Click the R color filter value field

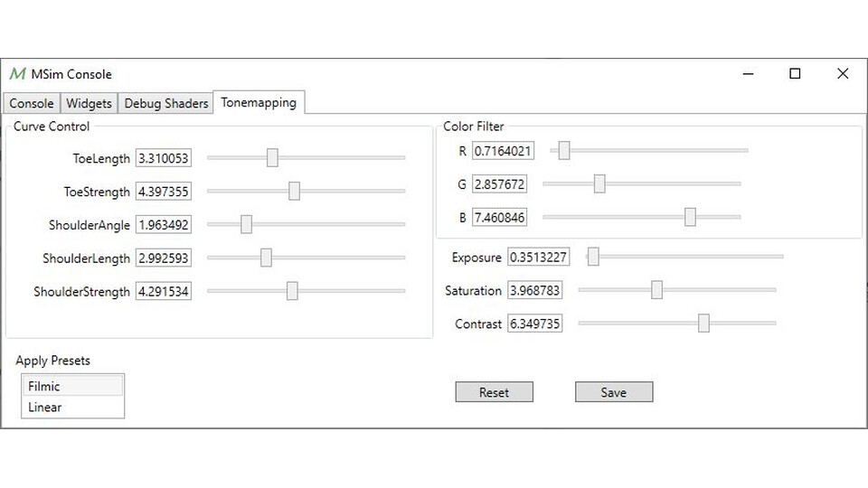(503, 151)
